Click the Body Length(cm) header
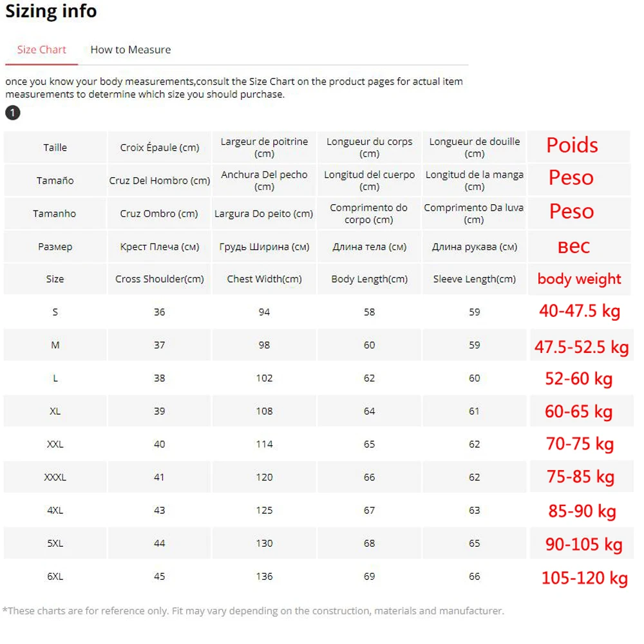The width and height of the screenshot is (644, 644). coord(369,279)
